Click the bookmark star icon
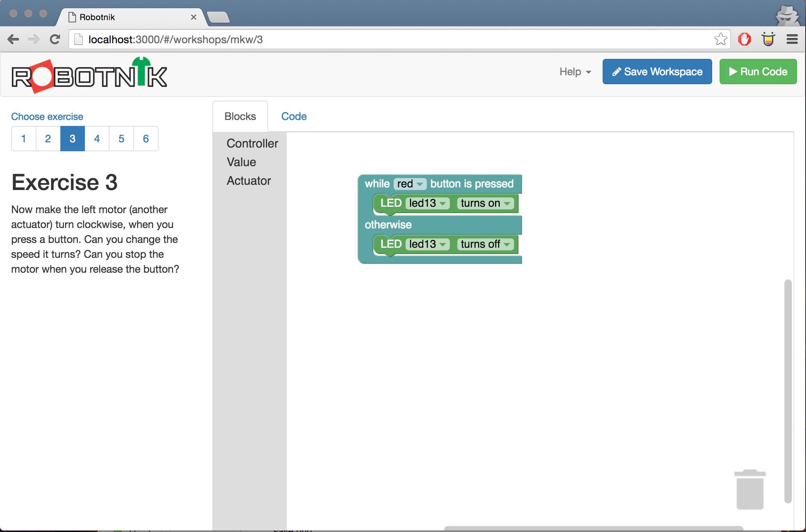Viewport: 806px width, 532px height. [721, 39]
